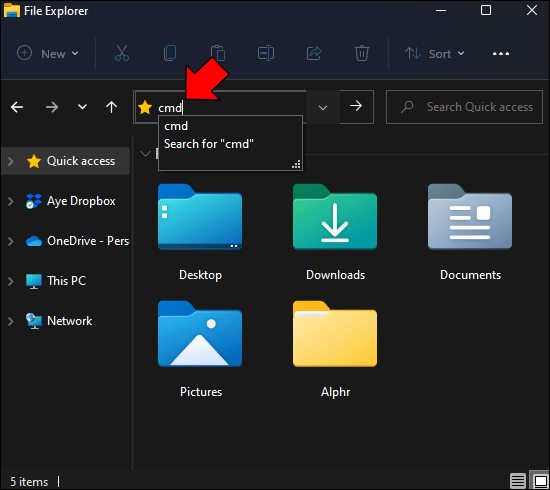Viewport: 550px width, 490px height.
Task: Click the Go to arrow button
Action: click(356, 106)
